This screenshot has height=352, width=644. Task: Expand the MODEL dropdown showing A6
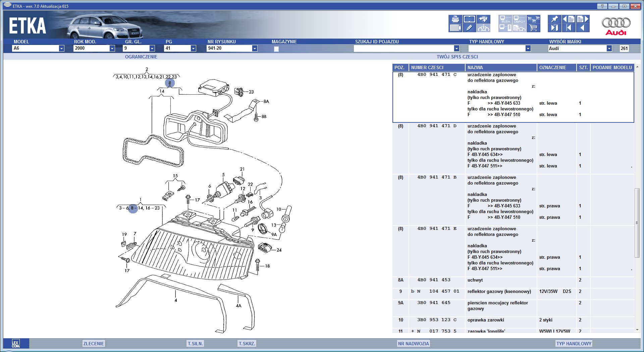pos(61,48)
